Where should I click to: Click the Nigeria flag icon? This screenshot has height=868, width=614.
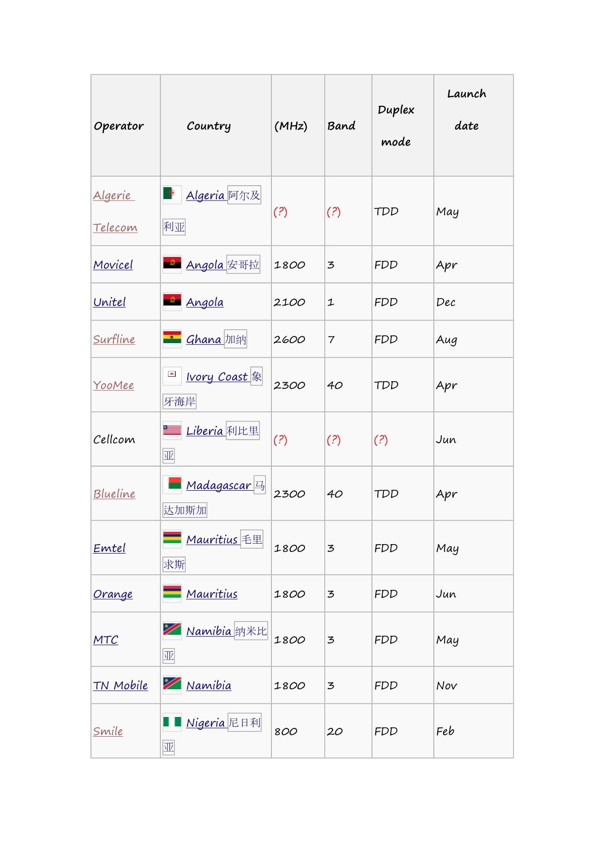point(172,721)
